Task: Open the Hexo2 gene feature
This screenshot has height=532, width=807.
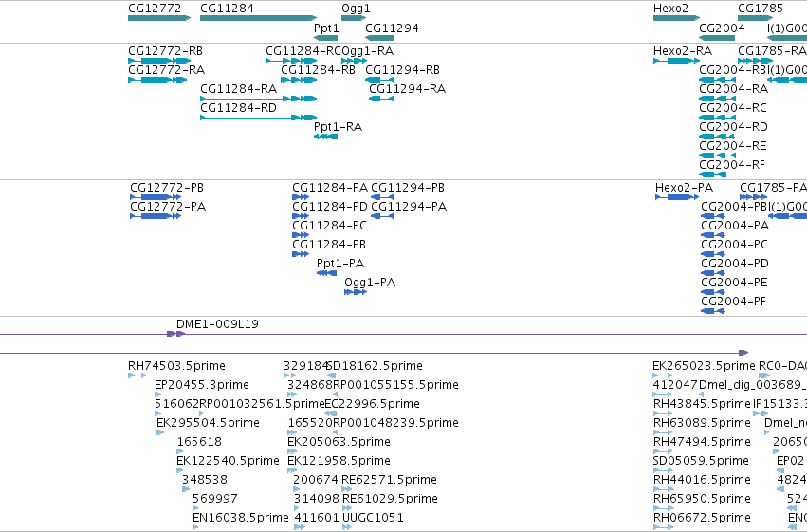Action: click(676, 18)
